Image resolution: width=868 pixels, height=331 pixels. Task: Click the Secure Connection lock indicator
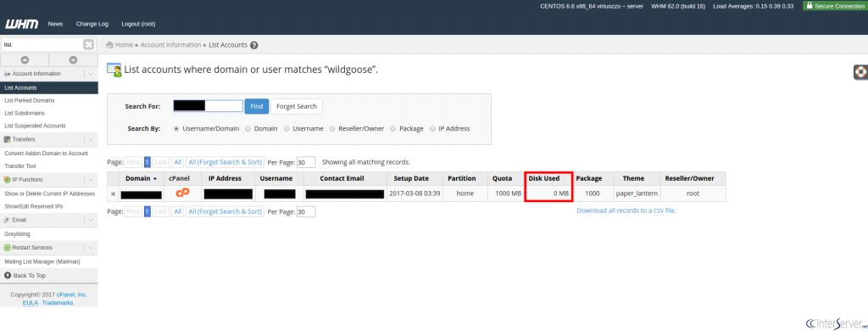pyautogui.click(x=835, y=6)
